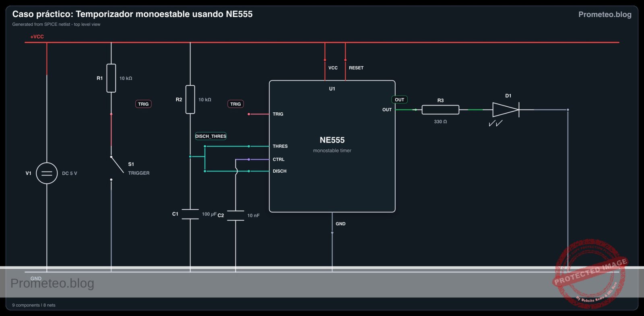Select the C2 capacitor symbol
644x316 pixels.
click(x=235, y=215)
